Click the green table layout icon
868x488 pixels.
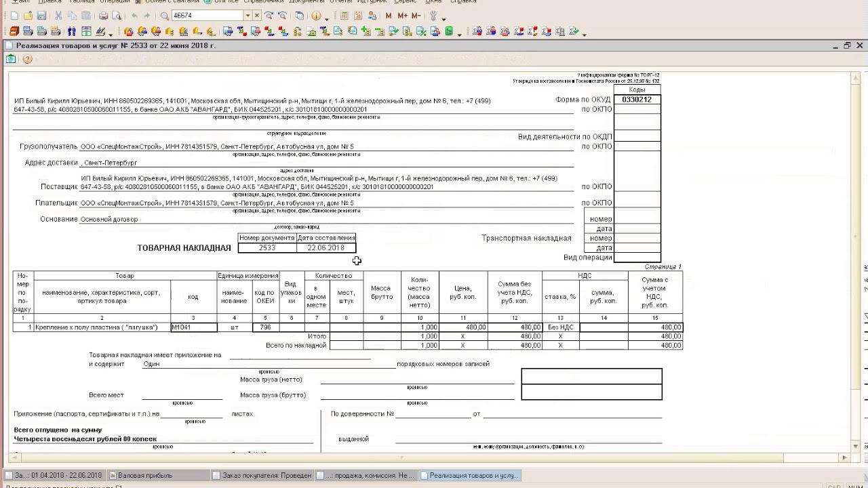86,31
